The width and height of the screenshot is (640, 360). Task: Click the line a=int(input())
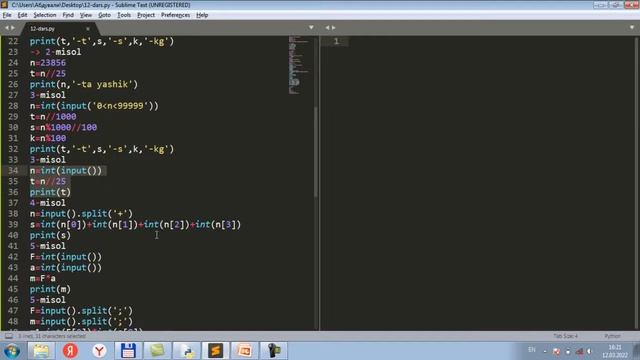(66, 268)
